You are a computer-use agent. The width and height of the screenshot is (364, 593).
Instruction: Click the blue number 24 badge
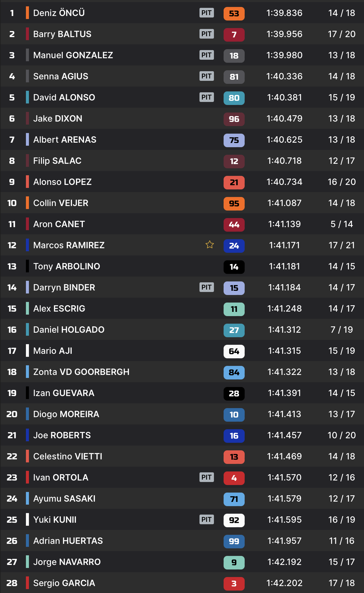[234, 246]
